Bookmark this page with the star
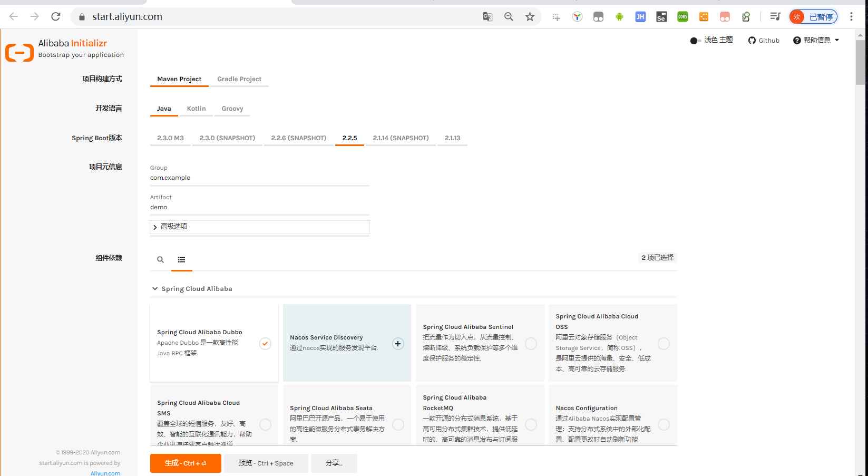868x476 pixels. click(530, 17)
